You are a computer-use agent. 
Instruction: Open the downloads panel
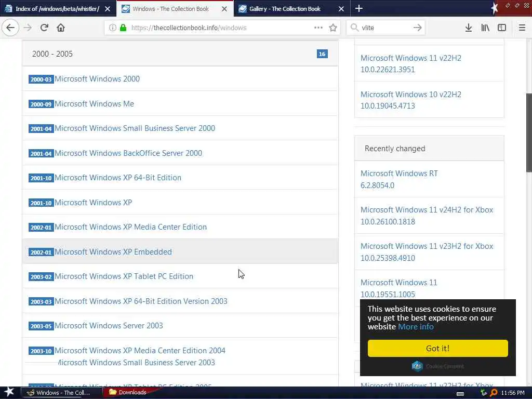tap(468, 28)
